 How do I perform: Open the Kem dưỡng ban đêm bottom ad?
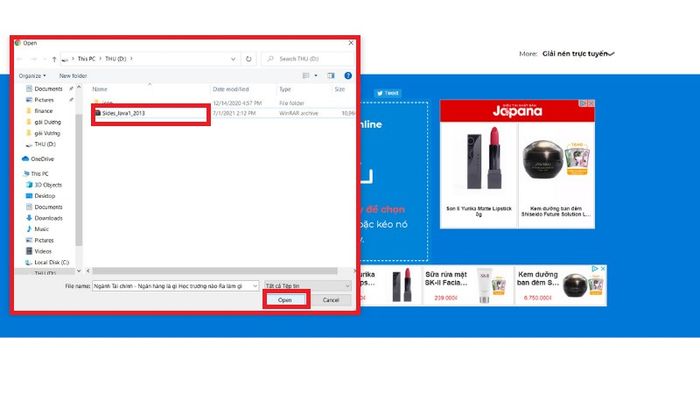560,285
